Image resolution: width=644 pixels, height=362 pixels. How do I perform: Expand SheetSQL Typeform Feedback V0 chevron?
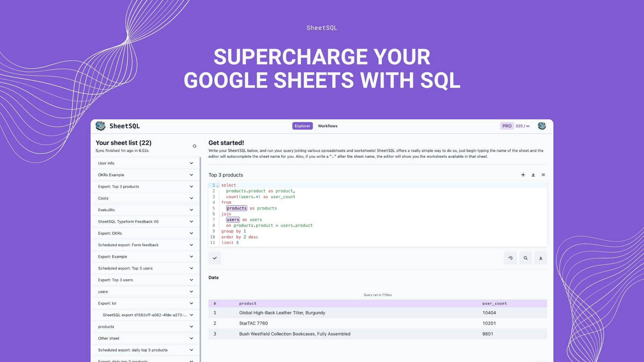191,222
